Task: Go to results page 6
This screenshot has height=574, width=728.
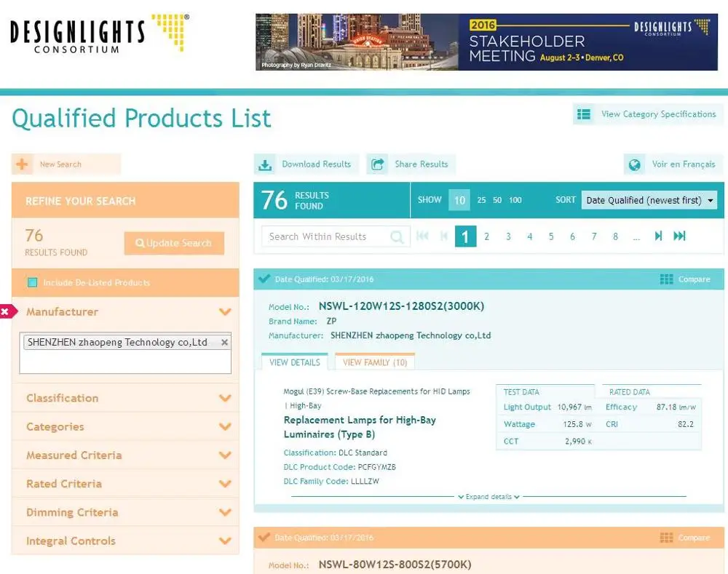Action: pos(572,236)
